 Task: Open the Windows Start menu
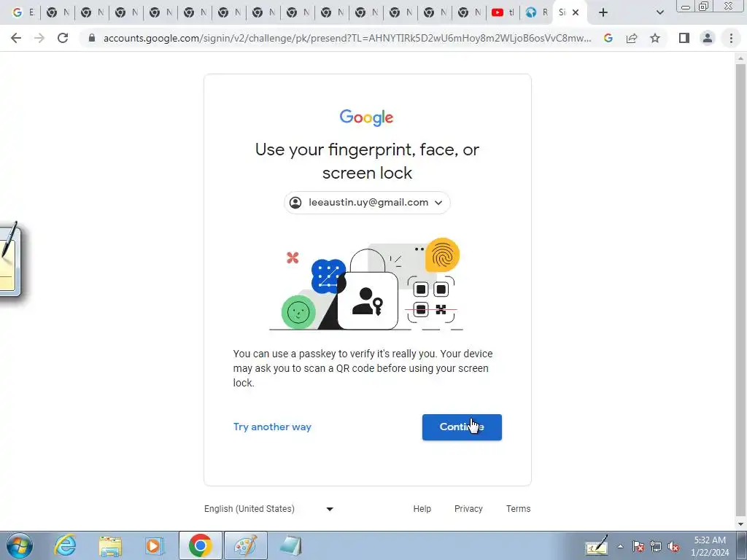point(20,545)
